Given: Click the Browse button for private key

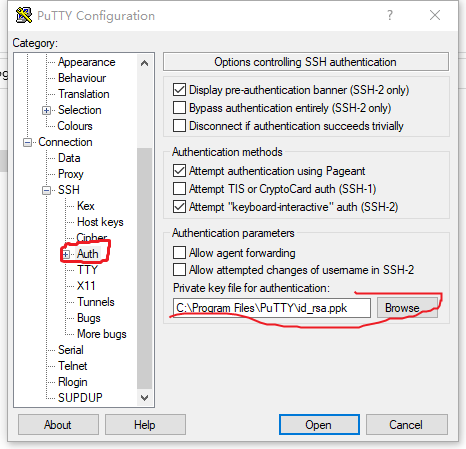Looking at the screenshot, I should (407, 308).
